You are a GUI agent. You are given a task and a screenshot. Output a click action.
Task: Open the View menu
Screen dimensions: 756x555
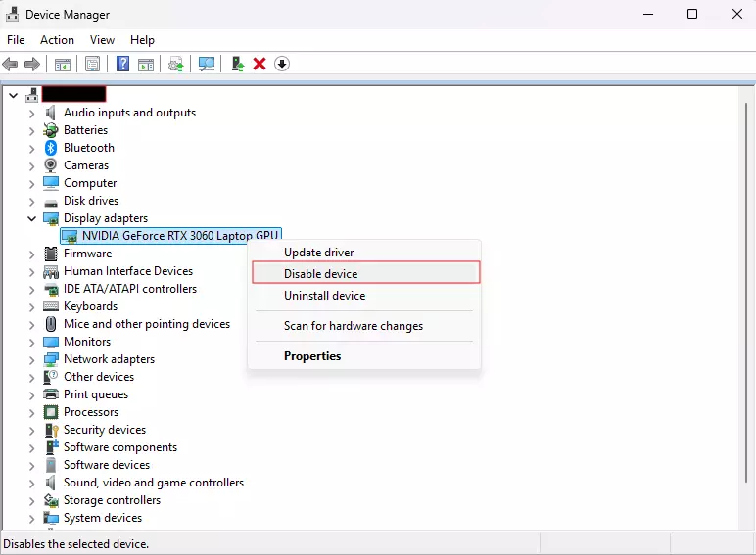pos(102,40)
